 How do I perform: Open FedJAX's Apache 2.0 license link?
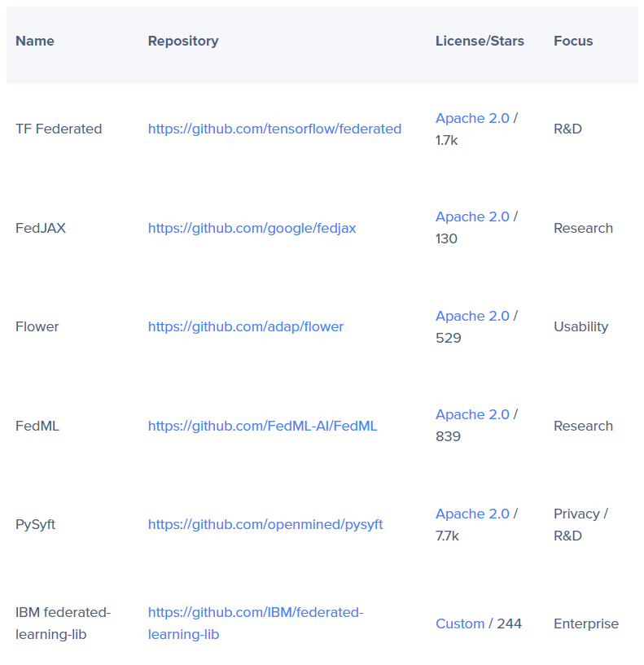[x=472, y=217]
